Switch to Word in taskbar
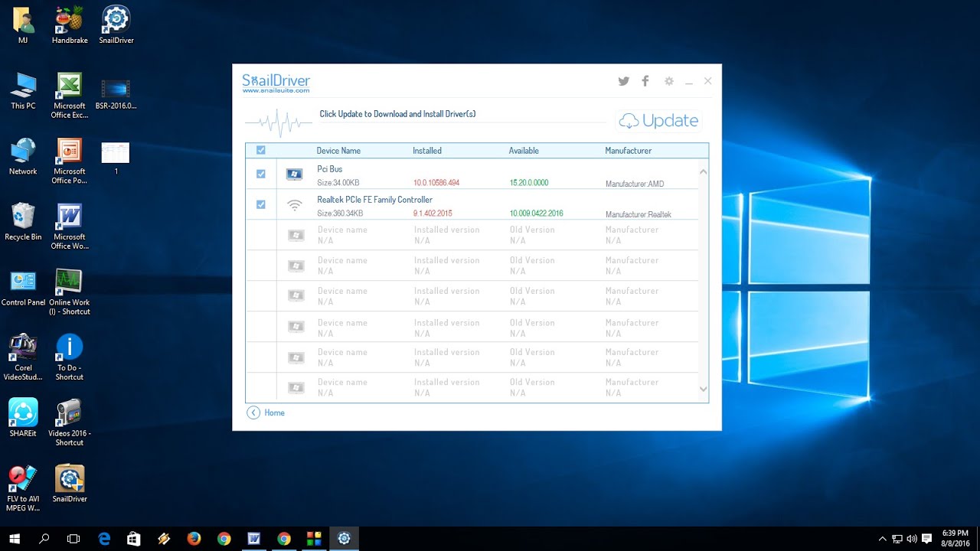 tap(253, 538)
